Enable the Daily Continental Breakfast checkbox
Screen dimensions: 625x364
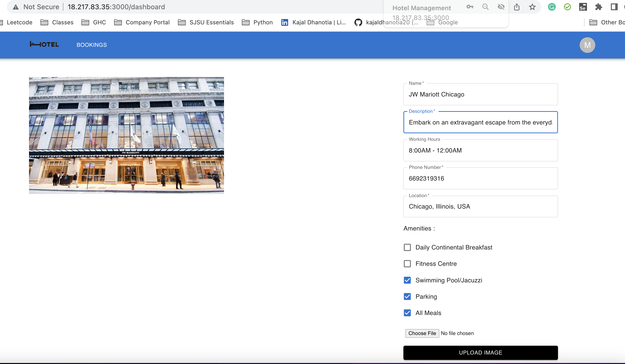(x=407, y=247)
